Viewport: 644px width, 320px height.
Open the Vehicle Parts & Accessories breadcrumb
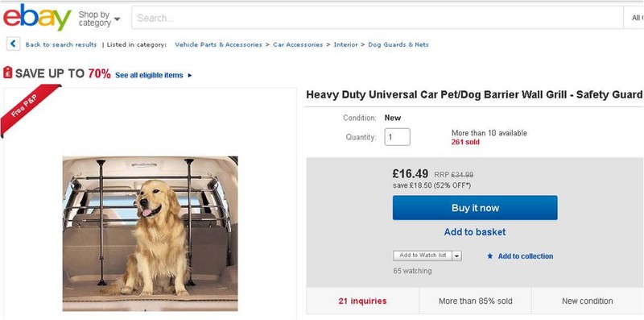click(218, 44)
